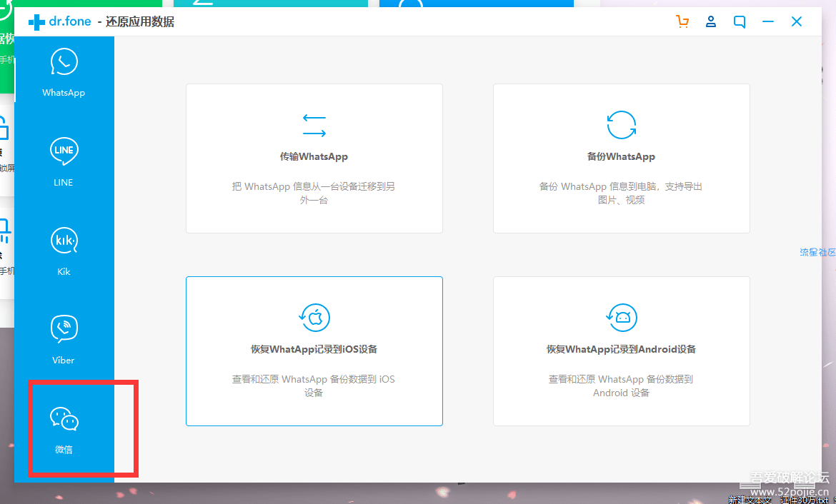
Task: Click the Apple restore icon for iOS
Action: [314, 318]
